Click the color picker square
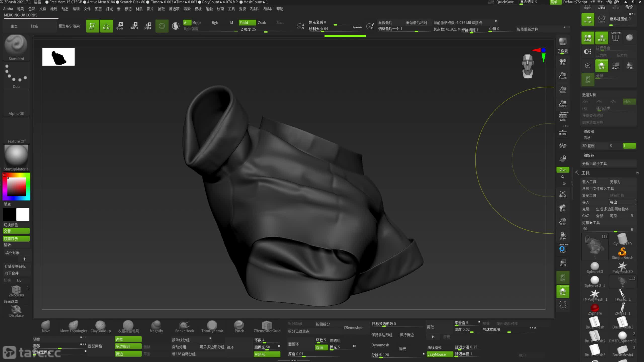 click(16, 187)
